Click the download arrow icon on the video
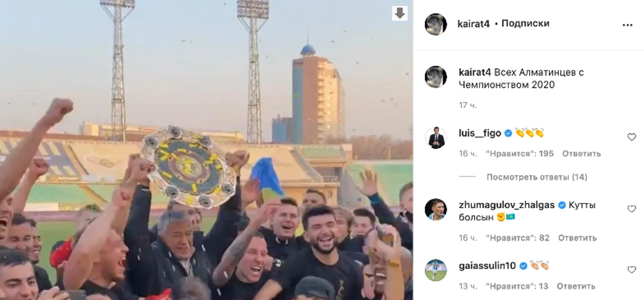The width and height of the screenshot is (644, 300). tap(400, 14)
